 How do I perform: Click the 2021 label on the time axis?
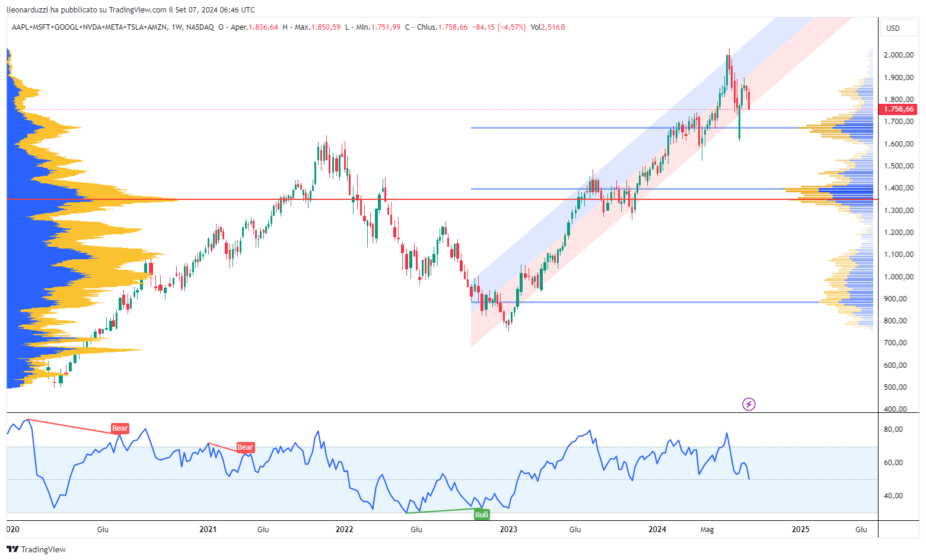pyautogui.click(x=208, y=530)
